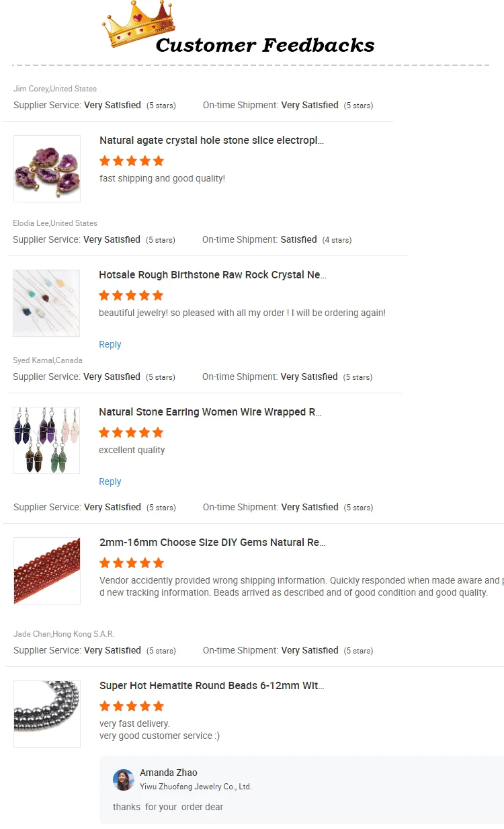Open Natural Stone Earring Women product title
Screen dimensions: 504x829
210,412
